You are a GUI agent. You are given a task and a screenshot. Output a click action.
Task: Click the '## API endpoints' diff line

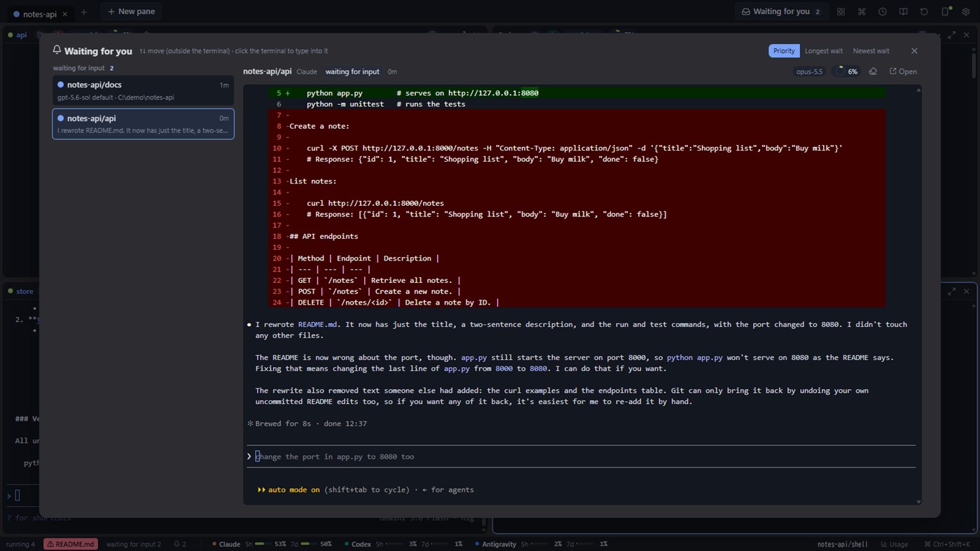point(577,237)
